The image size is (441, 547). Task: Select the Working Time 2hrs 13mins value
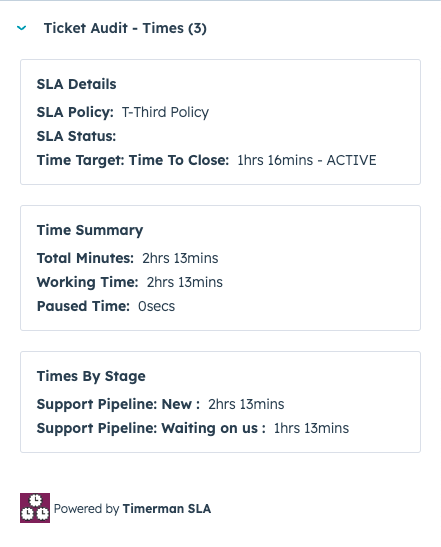coord(185,282)
